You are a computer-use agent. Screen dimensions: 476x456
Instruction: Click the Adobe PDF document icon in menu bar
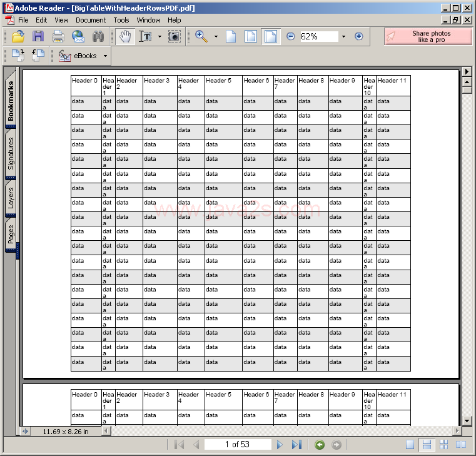coord(10,20)
